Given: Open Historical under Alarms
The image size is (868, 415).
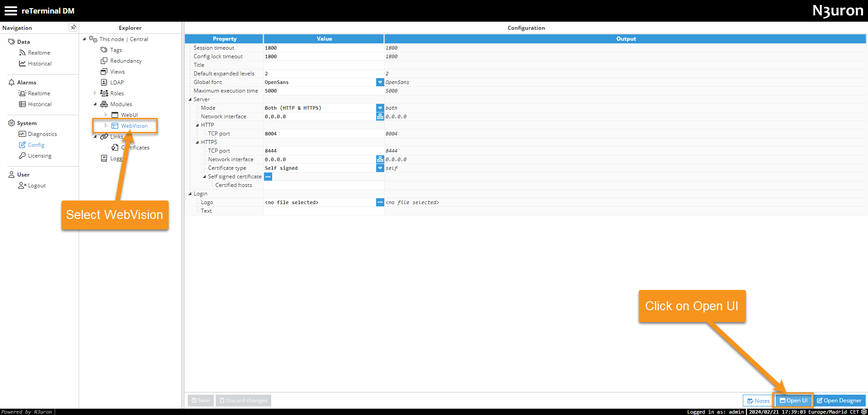Looking at the screenshot, I should click(40, 104).
